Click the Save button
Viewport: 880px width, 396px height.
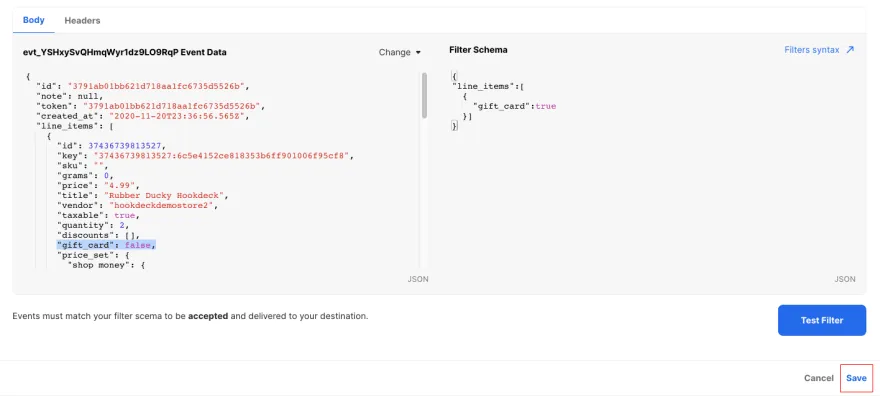(x=856, y=378)
